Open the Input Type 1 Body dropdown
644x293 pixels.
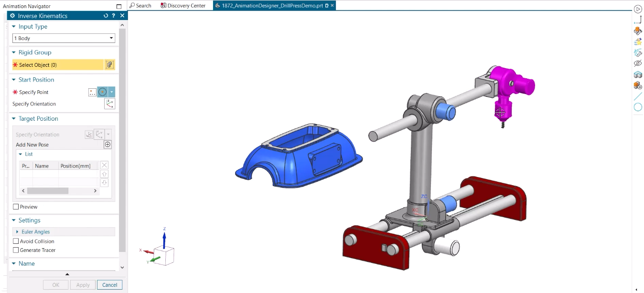64,38
